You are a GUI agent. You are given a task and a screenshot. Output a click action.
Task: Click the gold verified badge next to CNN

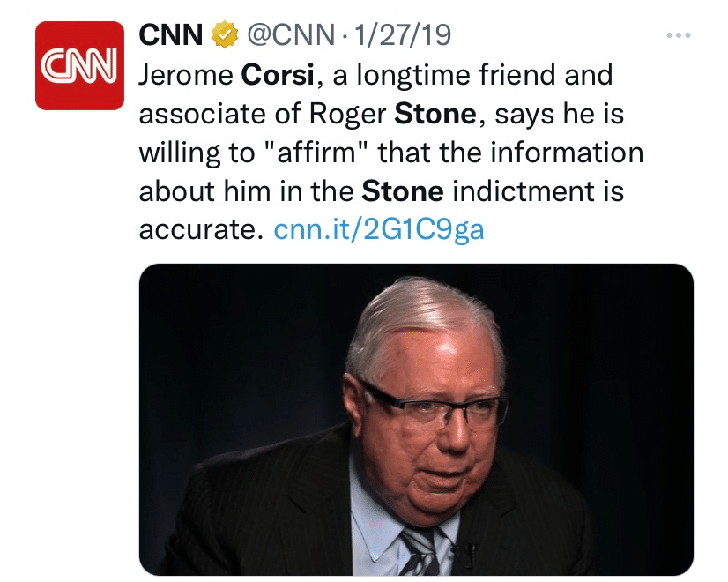click(224, 32)
